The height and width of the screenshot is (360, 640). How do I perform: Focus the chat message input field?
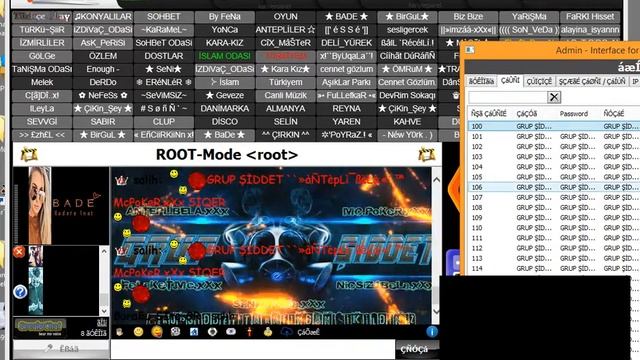click(253, 349)
